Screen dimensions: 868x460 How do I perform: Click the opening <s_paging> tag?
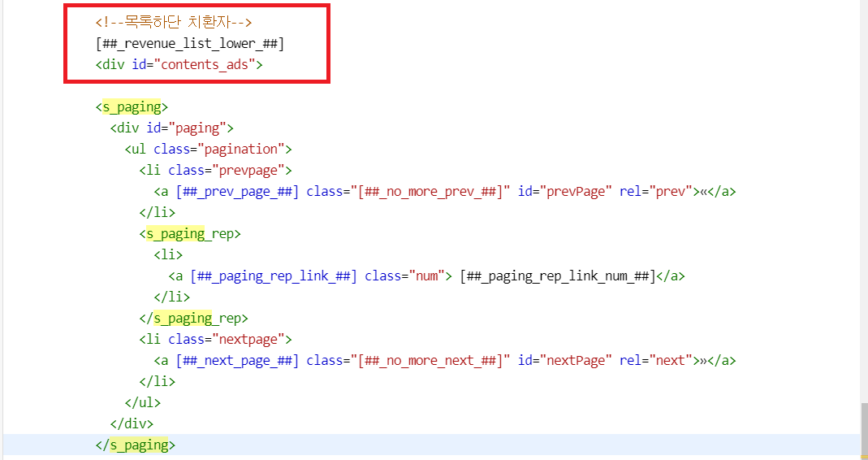pyautogui.click(x=132, y=106)
